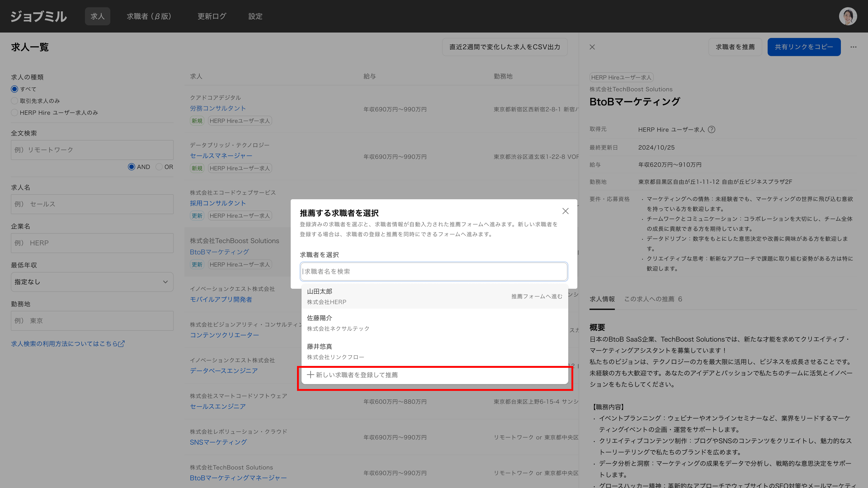Click the 求職者名を検索 search field
Viewport: 868px width, 488px height.
(434, 271)
